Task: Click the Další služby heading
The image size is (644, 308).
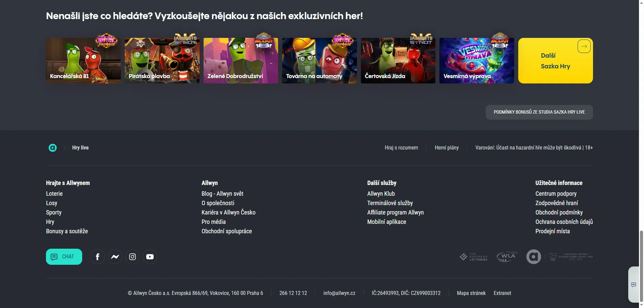Action: 382,183
